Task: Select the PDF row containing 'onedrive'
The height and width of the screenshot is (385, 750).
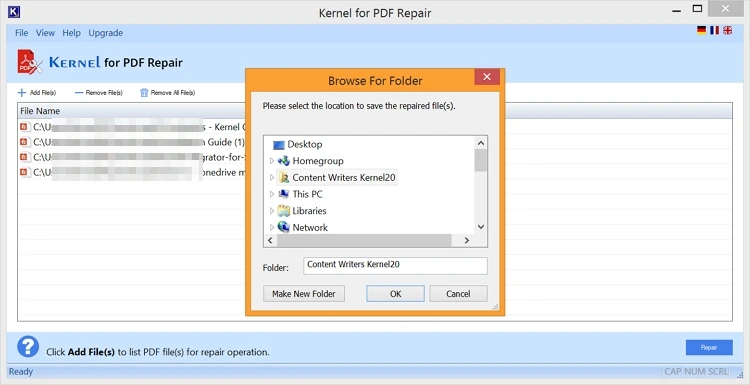Action: (132, 172)
